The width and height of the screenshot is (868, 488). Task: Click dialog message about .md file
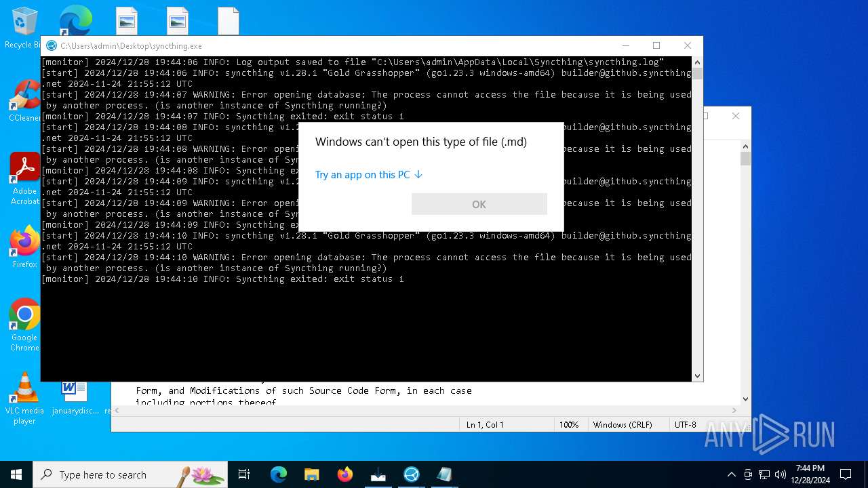421,142
